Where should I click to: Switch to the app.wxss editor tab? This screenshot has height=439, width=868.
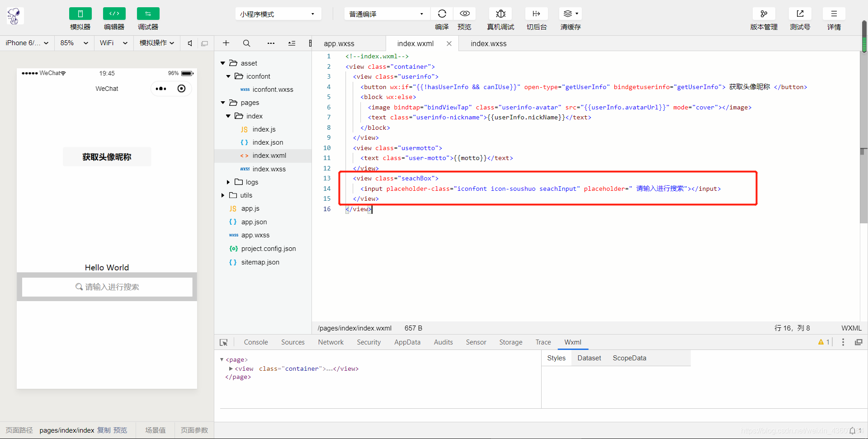(x=339, y=43)
